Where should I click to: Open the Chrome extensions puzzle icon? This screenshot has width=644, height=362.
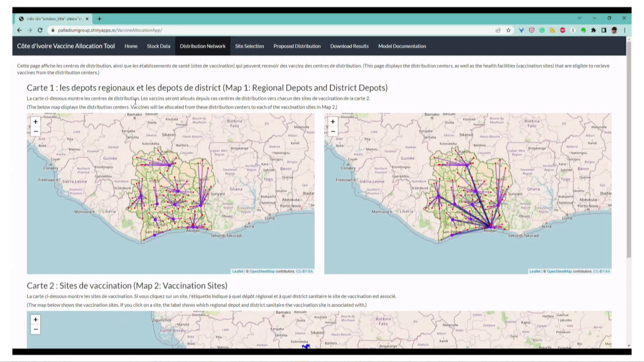pyautogui.click(x=593, y=30)
